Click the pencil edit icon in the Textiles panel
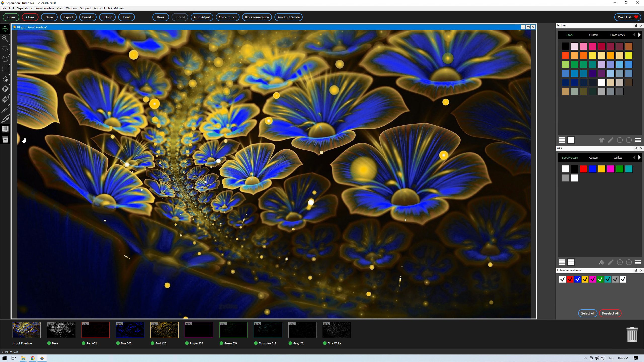Screen dimensions: 644x362 pos(611,140)
